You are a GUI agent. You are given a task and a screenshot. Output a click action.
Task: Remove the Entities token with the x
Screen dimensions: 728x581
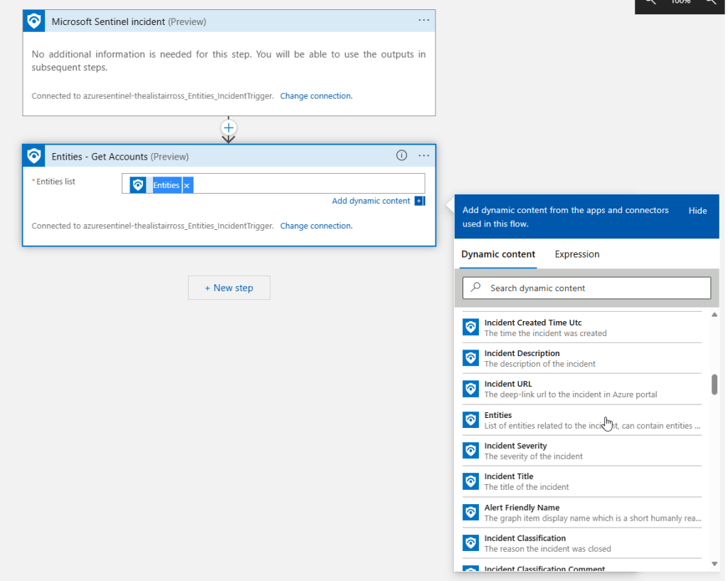pos(186,185)
